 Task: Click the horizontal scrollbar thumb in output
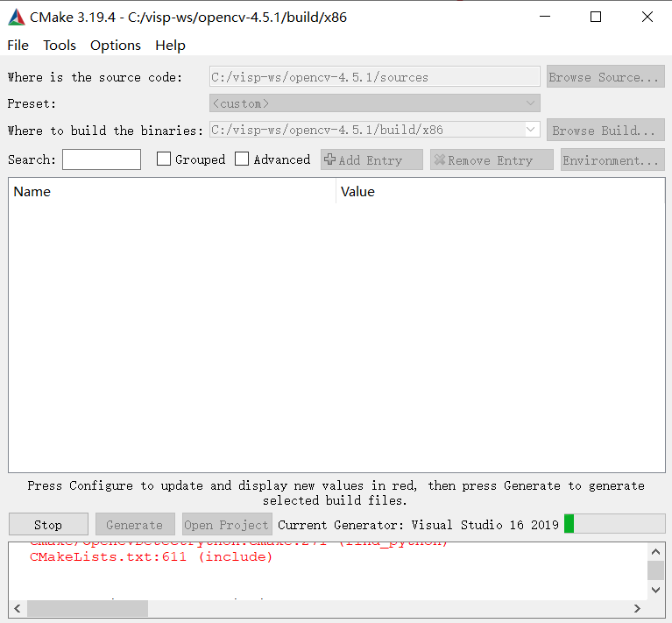tap(88, 608)
